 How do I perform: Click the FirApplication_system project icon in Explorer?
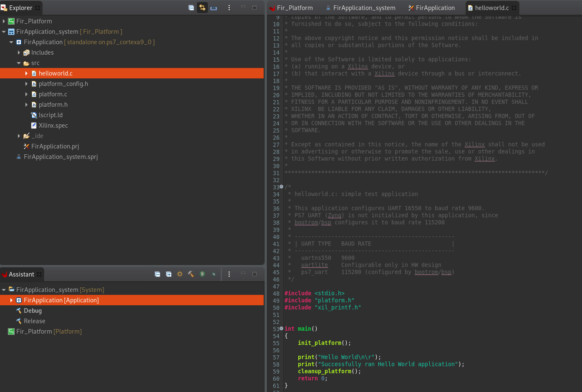tap(11, 32)
